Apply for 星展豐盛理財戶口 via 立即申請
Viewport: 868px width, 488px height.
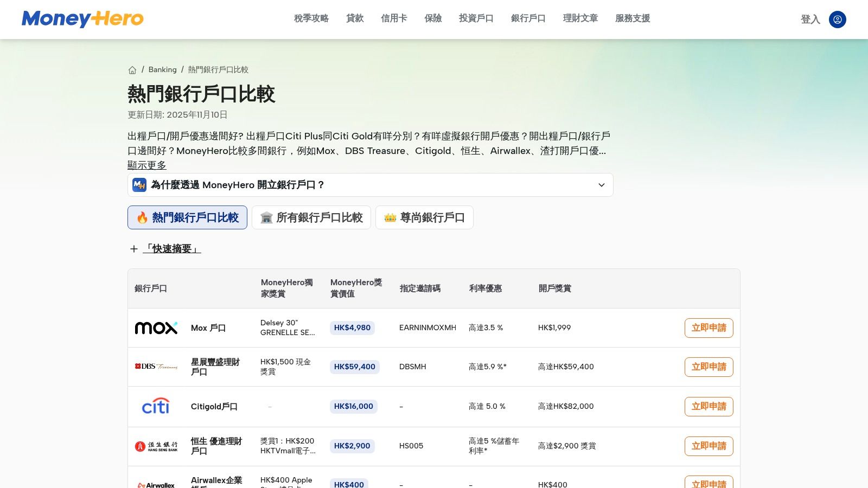pyautogui.click(x=709, y=367)
